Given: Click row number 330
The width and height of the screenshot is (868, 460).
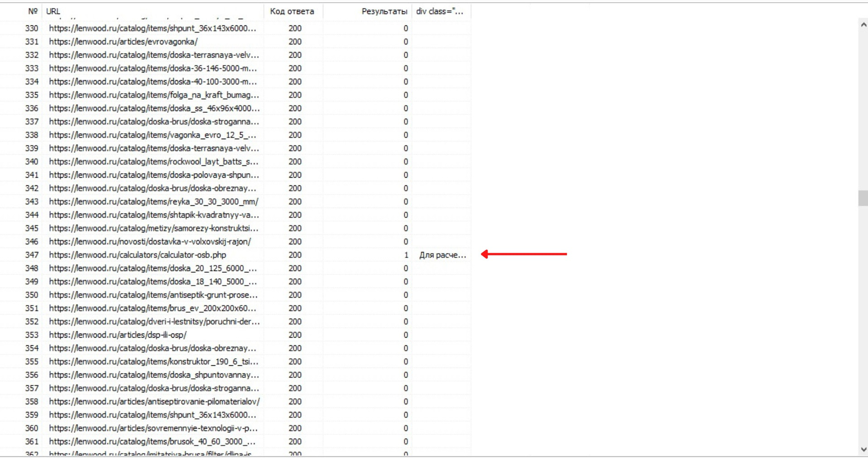Looking at the screenshot, I should click(32, 28).
